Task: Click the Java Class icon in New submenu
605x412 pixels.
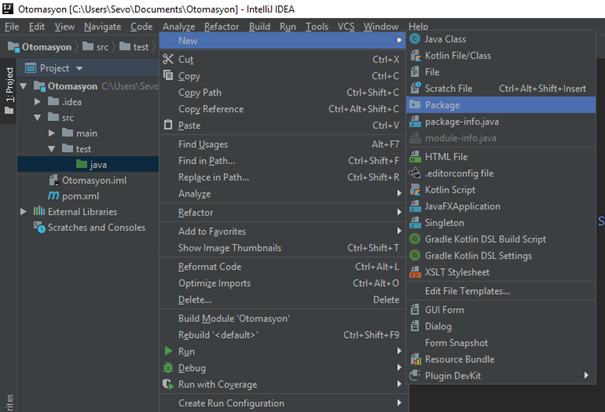Action: coord(415,39)
